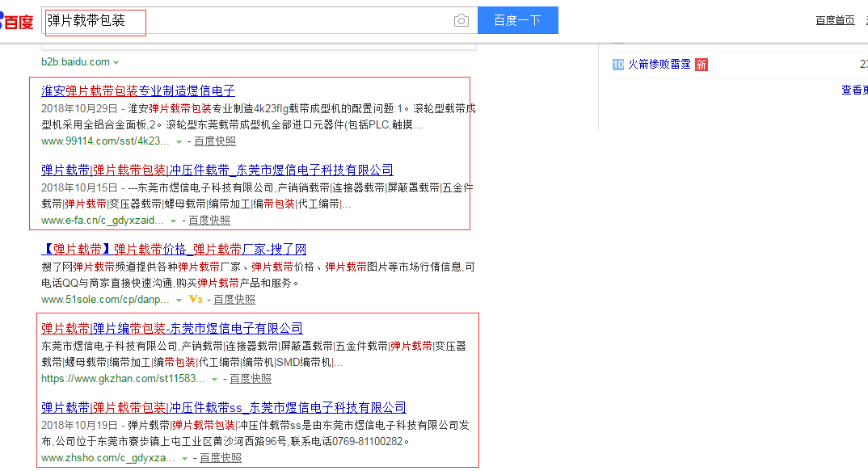Viewport: 868px width, 471px height.
Task: Click the Baidu logo
Action: [x=16, y=21]
